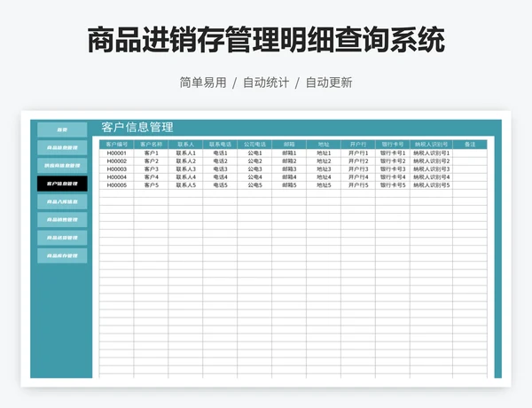Click the 客户1 name cell

point(152,153)
